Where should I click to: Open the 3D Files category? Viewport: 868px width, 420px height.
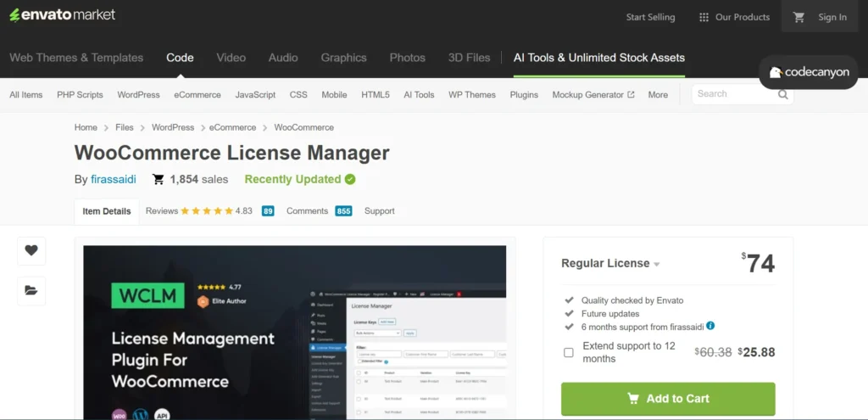coord(470,58)
